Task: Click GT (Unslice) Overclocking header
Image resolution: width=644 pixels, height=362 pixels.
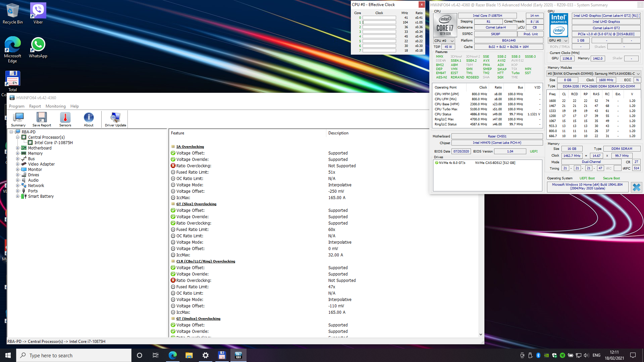Action: (x=198, y=319)
